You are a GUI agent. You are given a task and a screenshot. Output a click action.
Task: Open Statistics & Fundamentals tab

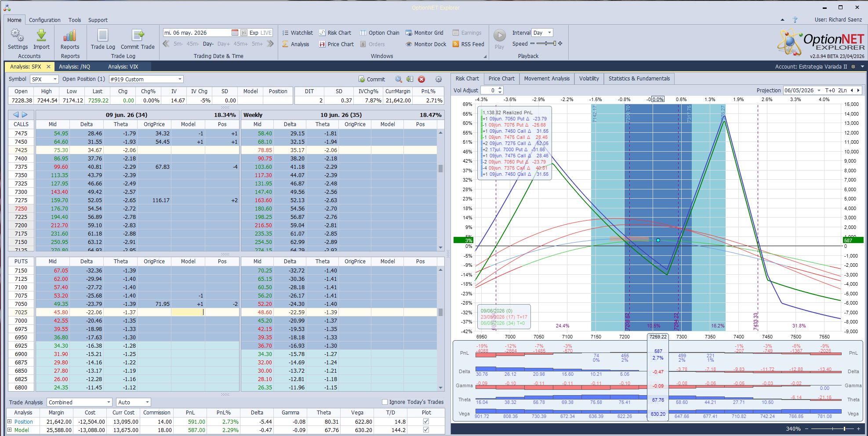click(x=639, y=79)
